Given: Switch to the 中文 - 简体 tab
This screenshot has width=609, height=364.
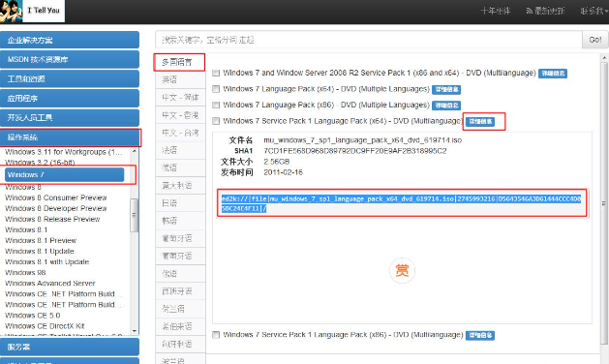Looking at the screenshot, I should (x=181, y=98).
